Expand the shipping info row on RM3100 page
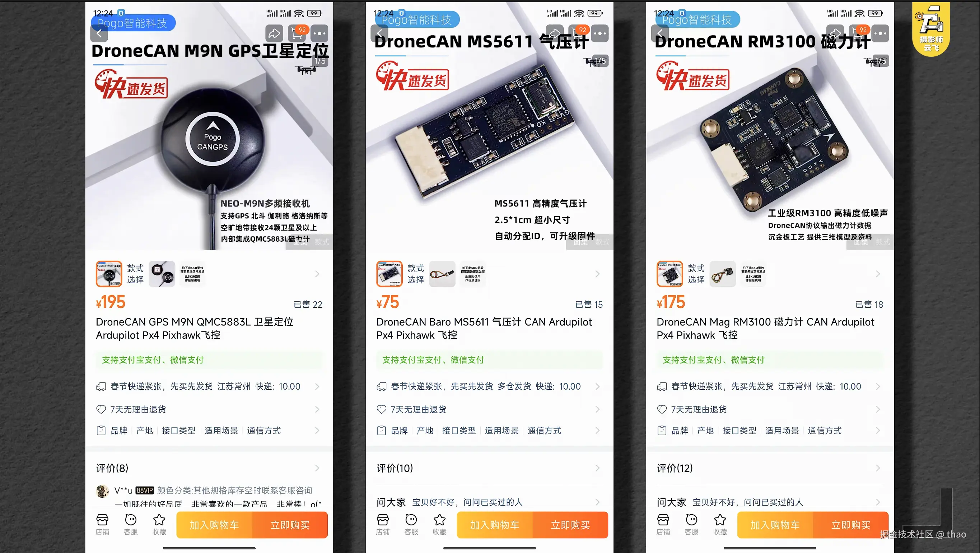980x553 pixels. 770,386
